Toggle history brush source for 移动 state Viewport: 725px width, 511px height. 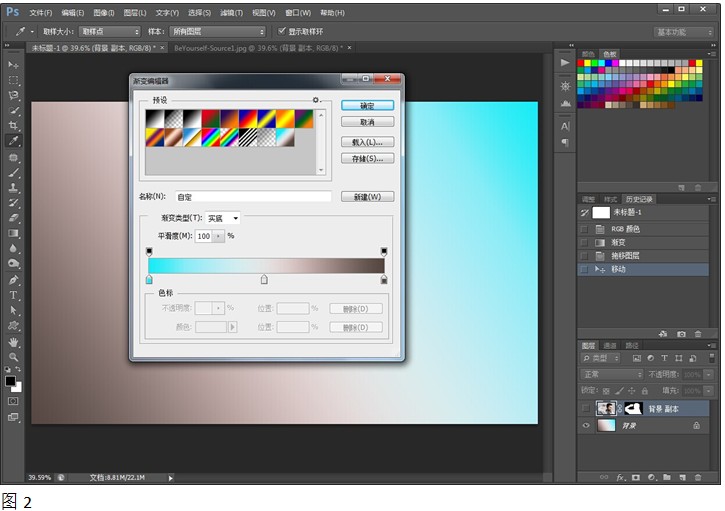pyautogui.click(x=584, y=269)
